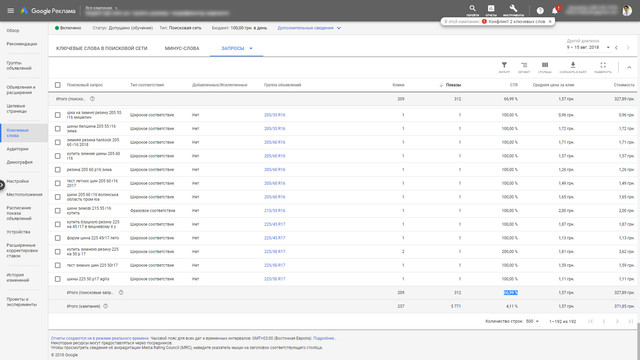Go to previous date range

[x=616, y=48]
